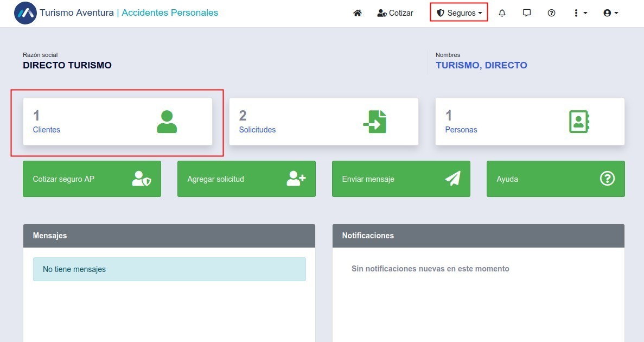Click the paper plane icon on Enviar mensaje
This screenshot has width=644, height=342.
pos(452,179)
